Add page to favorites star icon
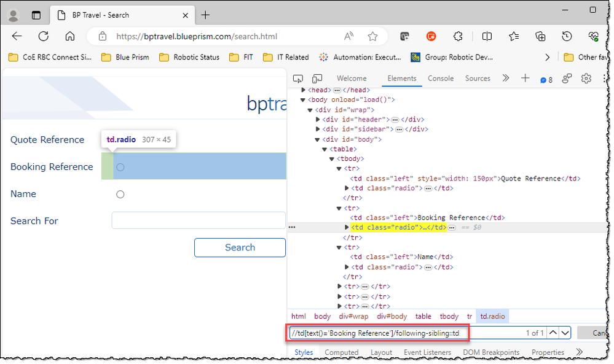This screenshot has width=614, height=364. coord(372,36)
